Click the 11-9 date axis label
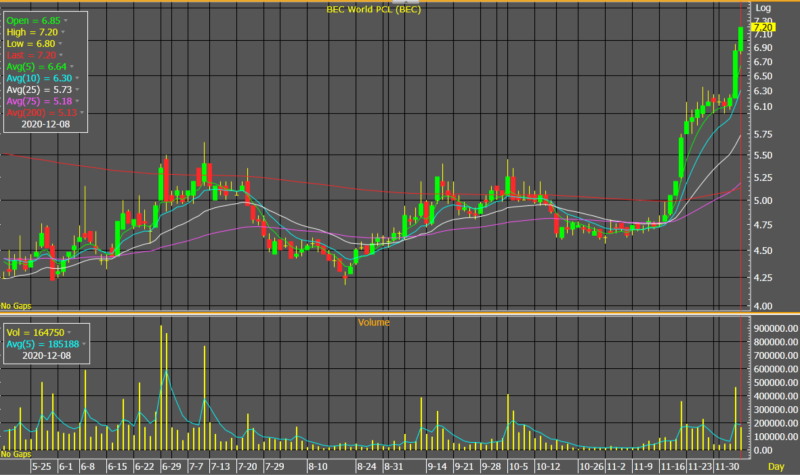The image size is (800, 475). coord(643,466)
